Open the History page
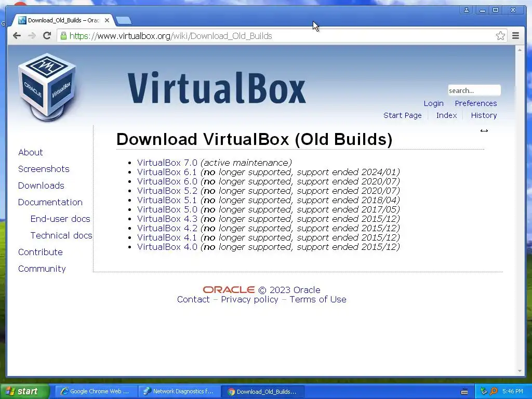Image resolution: width=532 pixels, height=399 pixels. (484, 115)
